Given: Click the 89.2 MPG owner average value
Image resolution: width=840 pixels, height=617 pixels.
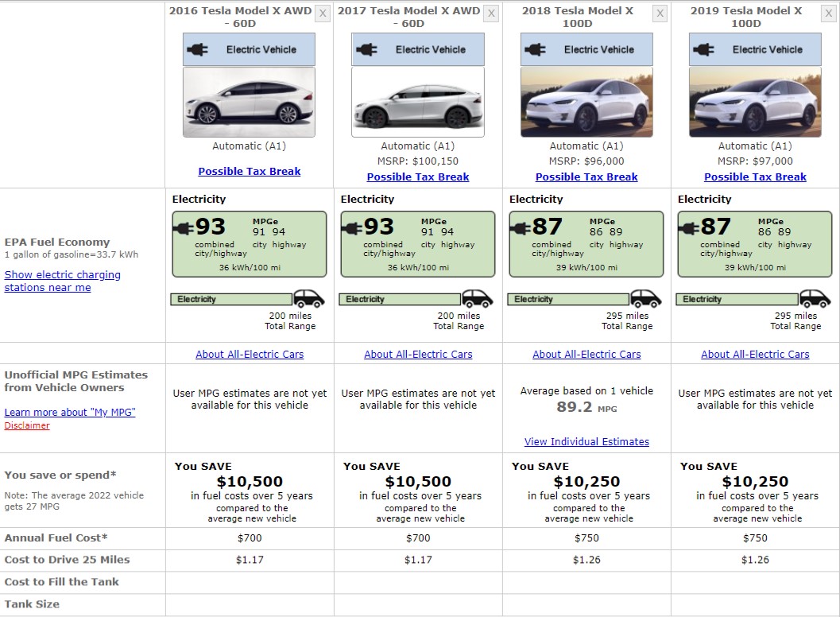Looking at the screenshot, I should coord(586,407).
